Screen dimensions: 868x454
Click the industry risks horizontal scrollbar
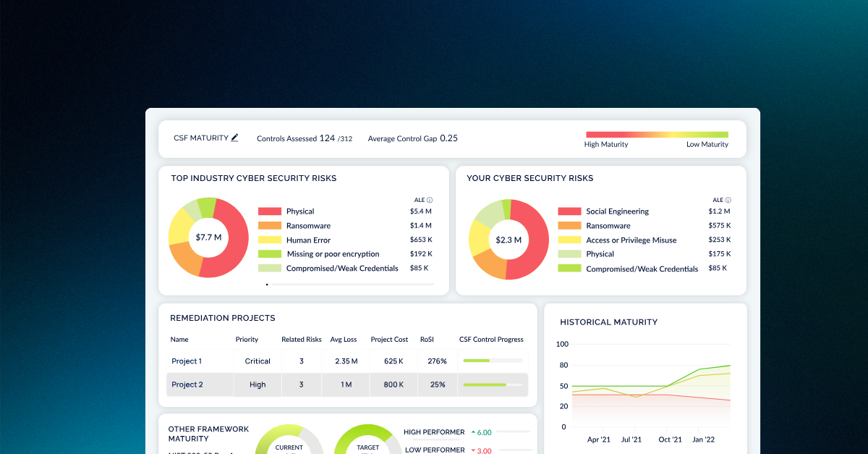(x=350, y=285)
